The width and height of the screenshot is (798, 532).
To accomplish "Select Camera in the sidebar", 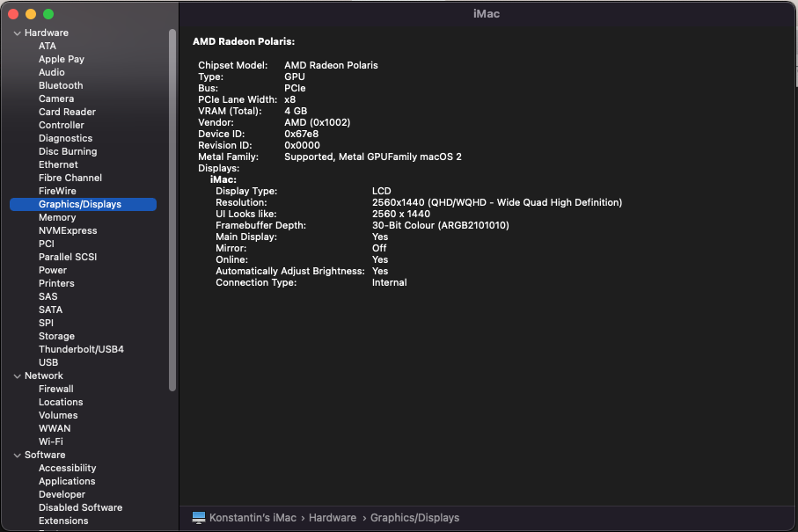I will [x=56, y=98].
